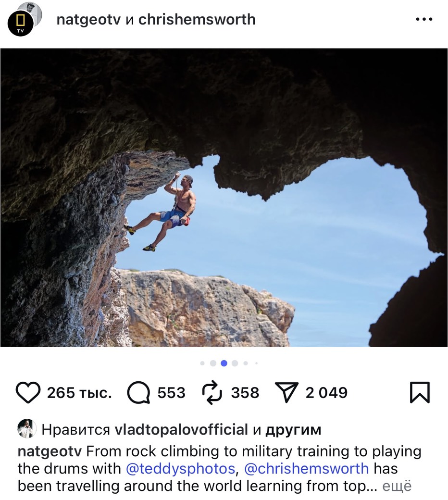Open @teddysphotos mention in caption
448x500 pixels.
coord(180,468)
